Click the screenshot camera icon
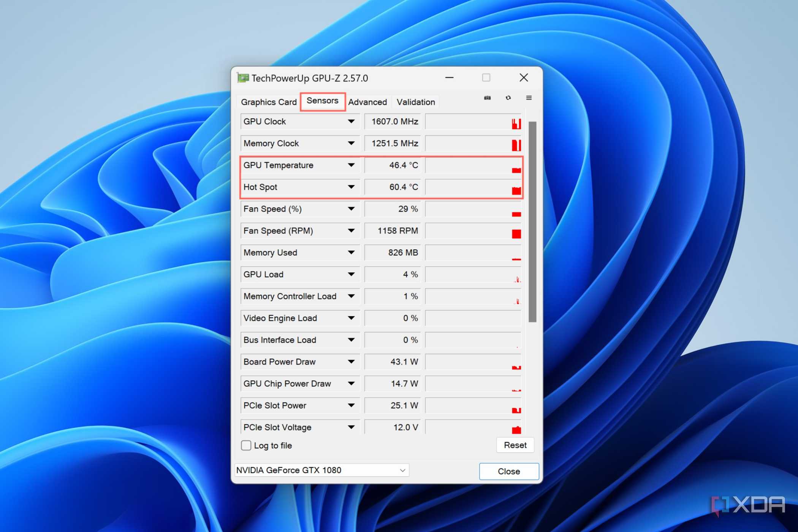Viewport: 798px width, 532px height. pyautogui.click(x=487, y=98)
